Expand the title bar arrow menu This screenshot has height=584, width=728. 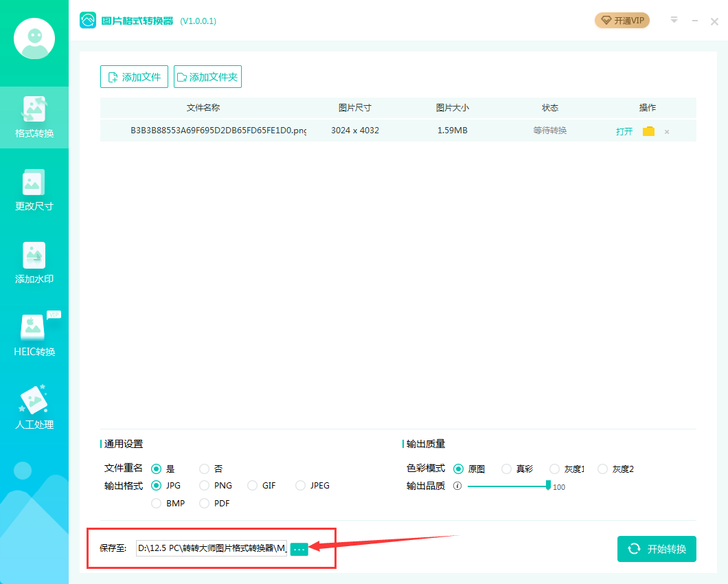point(674,21)
